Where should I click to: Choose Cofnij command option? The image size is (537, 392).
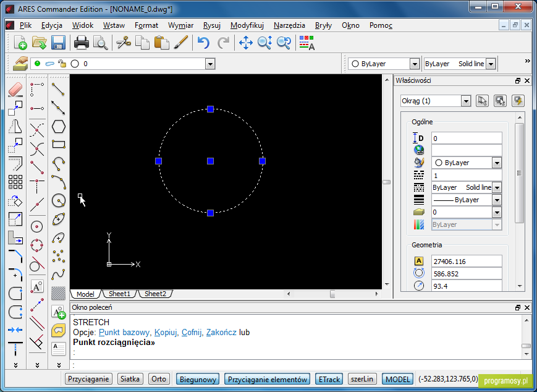tap(192, 332)
